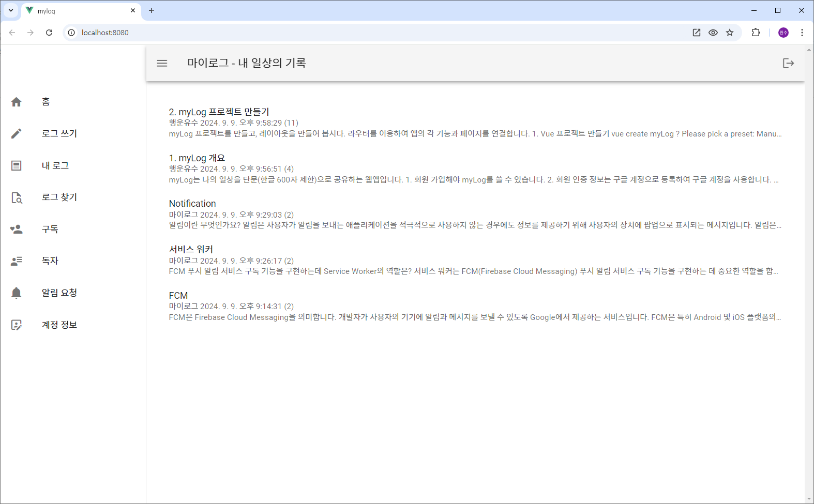Click '마이로그 2024. 9. 9. 오후 9:29:03 (2)'
The width and height of the screenshot is (814, 504).
click(x=231, y=215)
